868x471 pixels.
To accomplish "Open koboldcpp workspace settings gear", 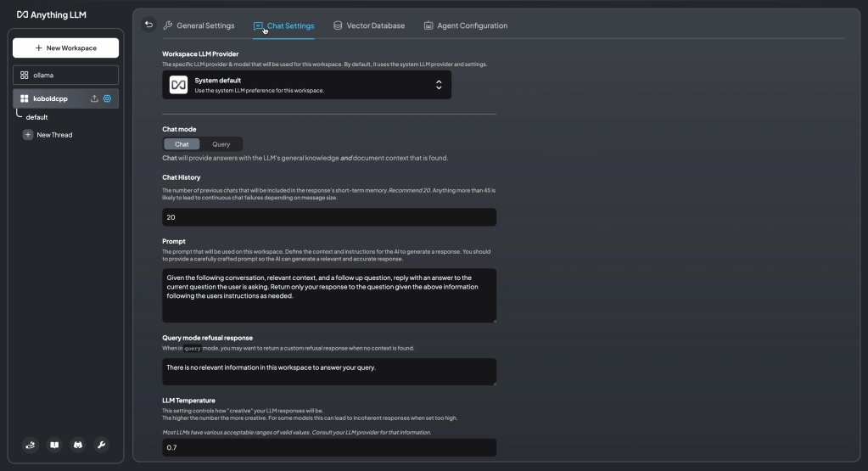I will [108, 98].
